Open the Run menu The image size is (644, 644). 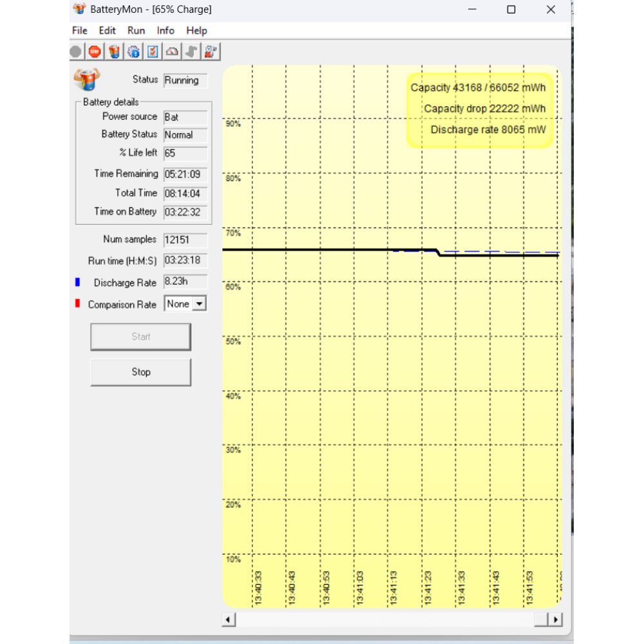[x=136, y=30]
